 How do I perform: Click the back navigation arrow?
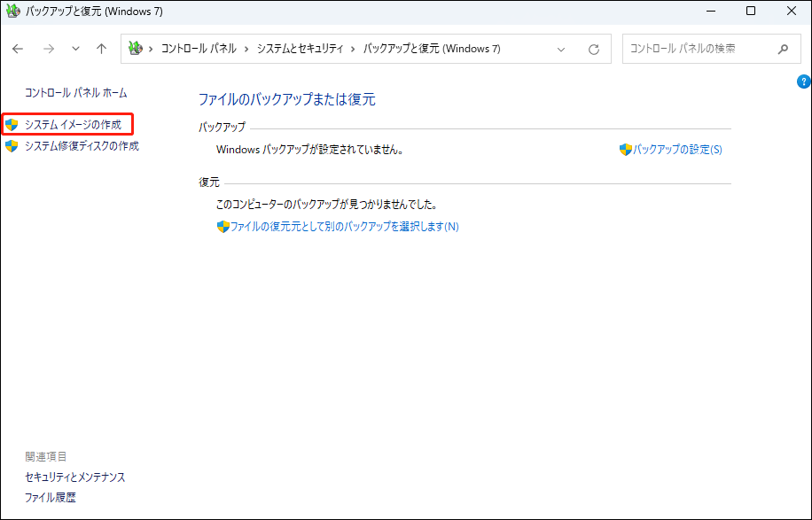(18, 49)
